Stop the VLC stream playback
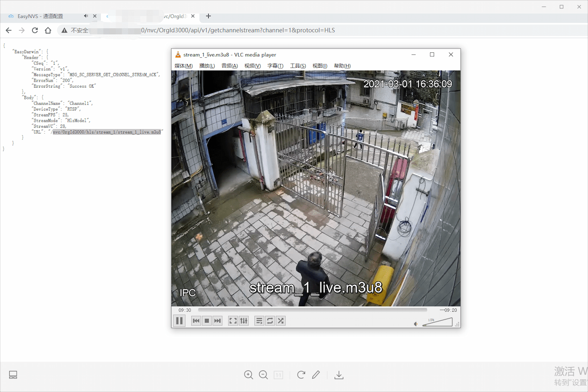 click(207, 321)
